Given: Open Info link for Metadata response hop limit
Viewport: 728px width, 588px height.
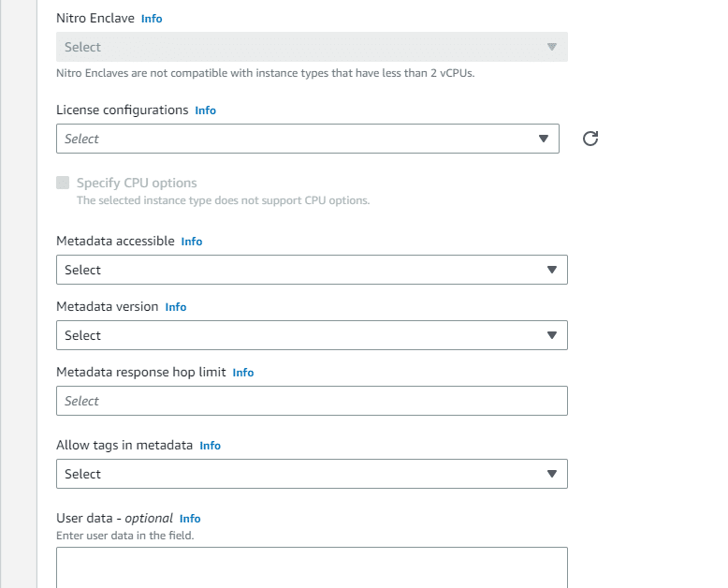Looking at the screenshot, I should (242, 373).
